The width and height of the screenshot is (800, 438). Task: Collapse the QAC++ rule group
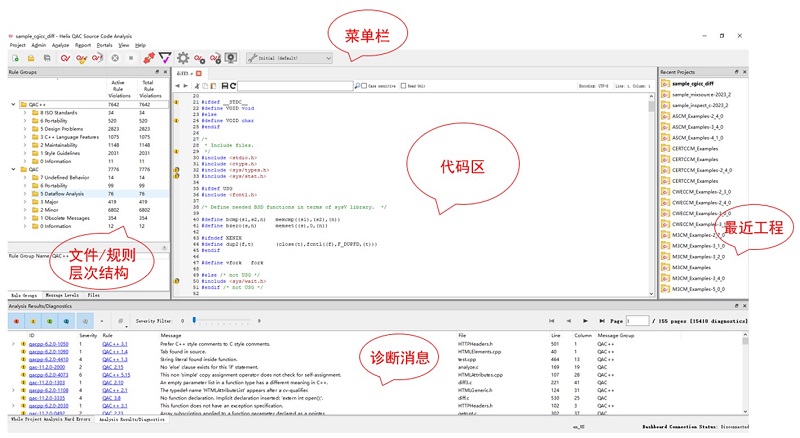13,105
